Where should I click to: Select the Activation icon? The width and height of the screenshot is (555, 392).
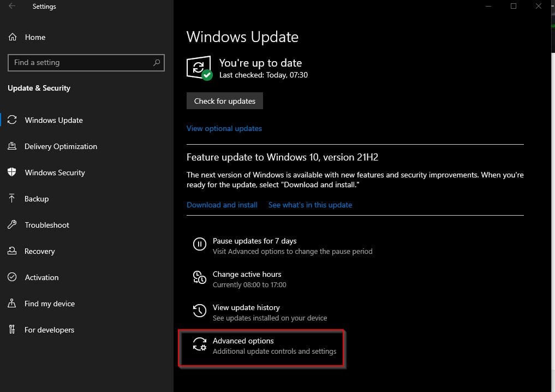point(12,277)
